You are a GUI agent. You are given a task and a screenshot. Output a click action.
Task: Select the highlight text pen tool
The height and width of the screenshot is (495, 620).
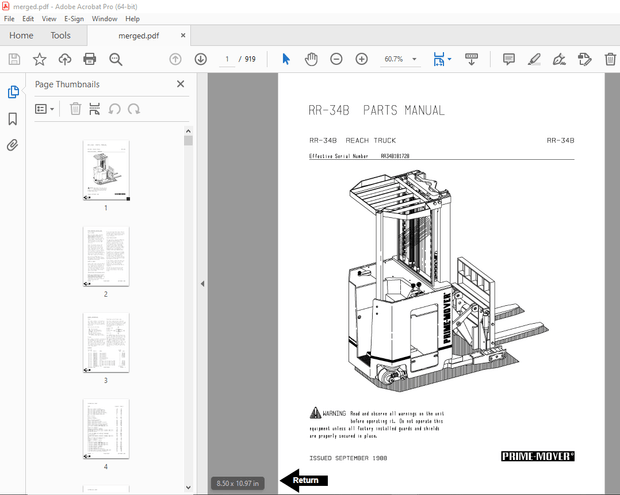pyautogui.click(x=534, y=59)
